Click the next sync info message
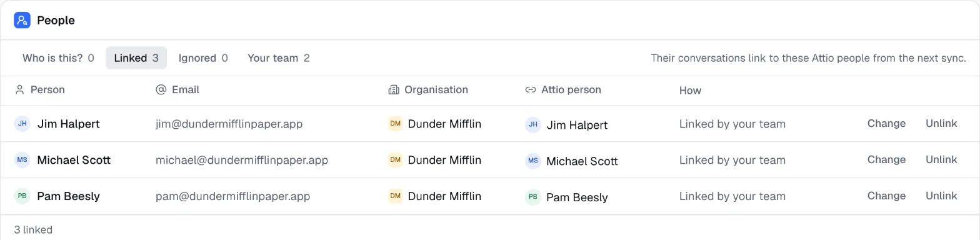 coord(809,58)
